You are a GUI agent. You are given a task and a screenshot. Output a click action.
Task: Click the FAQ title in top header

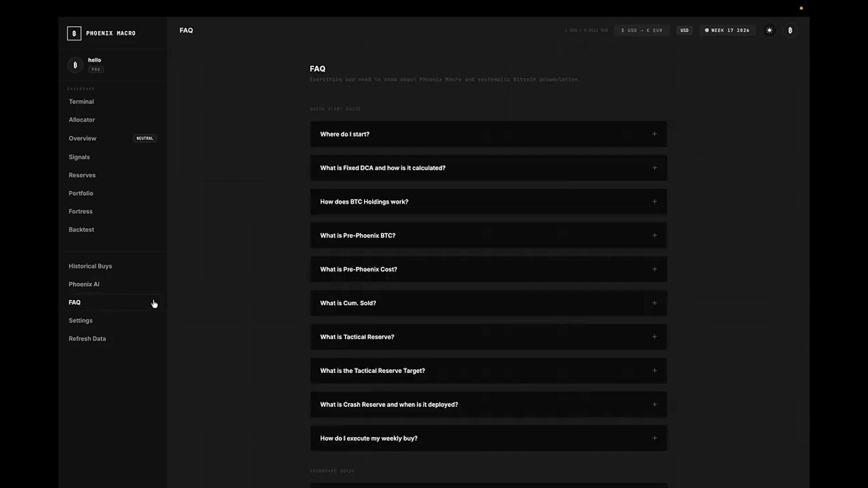[x=186, y=30]
